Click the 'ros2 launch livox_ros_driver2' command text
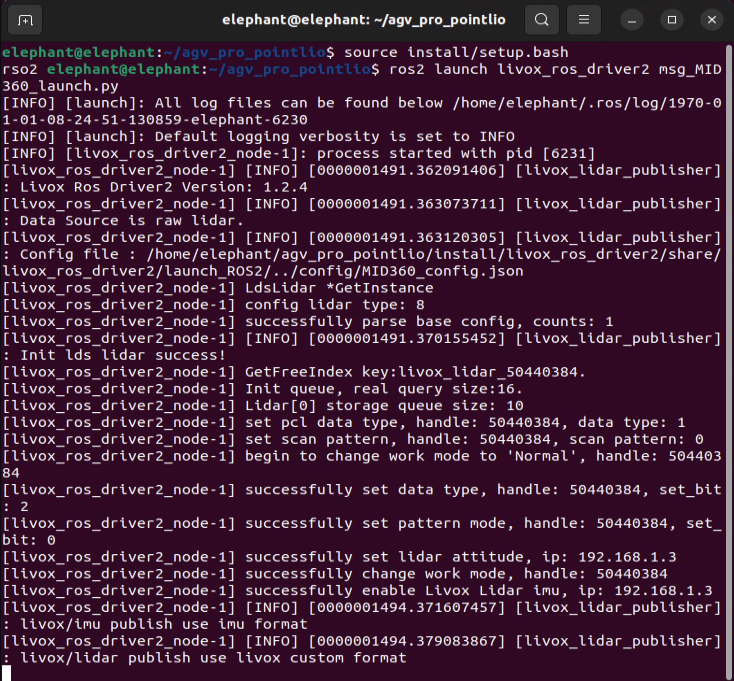The height and width of the screenshot is (681, 734). (x=520, y=69)
